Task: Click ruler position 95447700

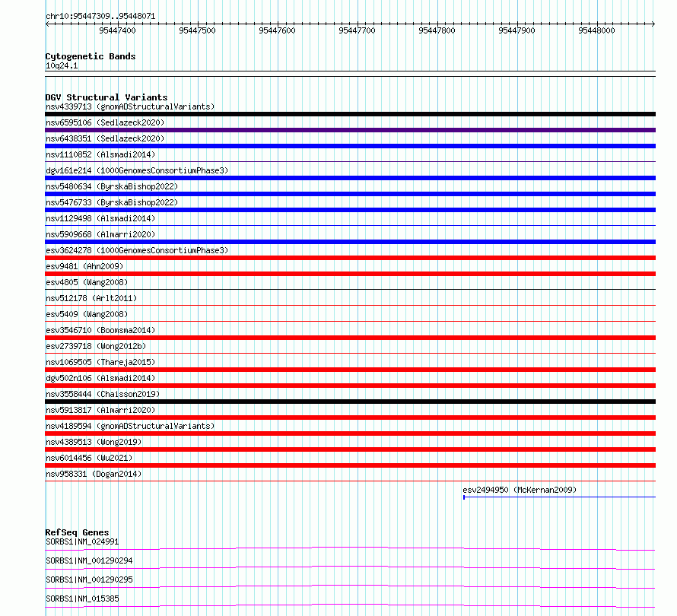Action: [357, 30]
